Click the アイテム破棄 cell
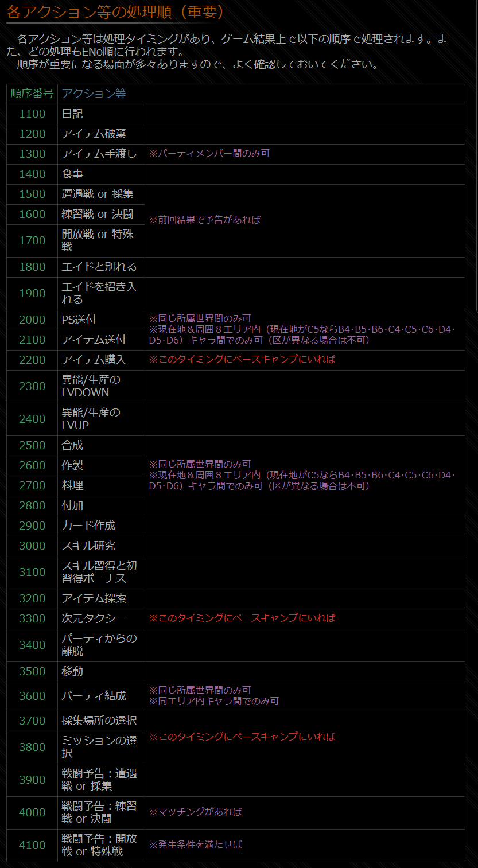Viewport: 478px width, 868px height. coord(101,134)
